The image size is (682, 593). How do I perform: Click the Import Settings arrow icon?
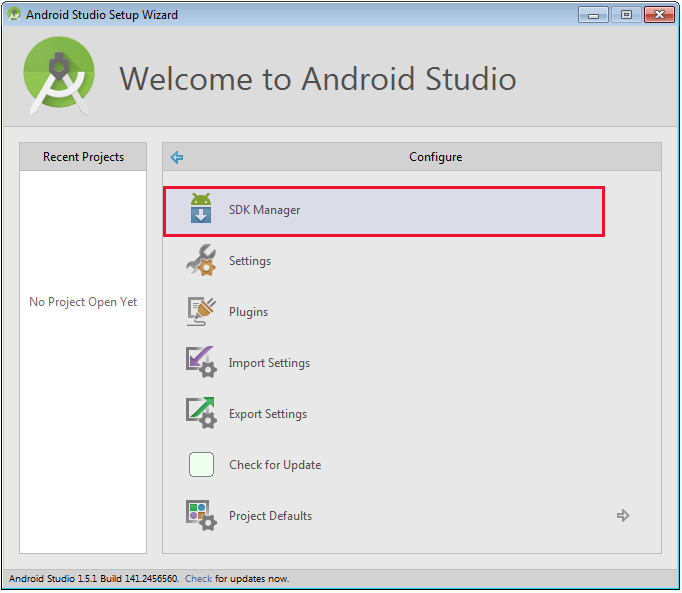[201, 362]
